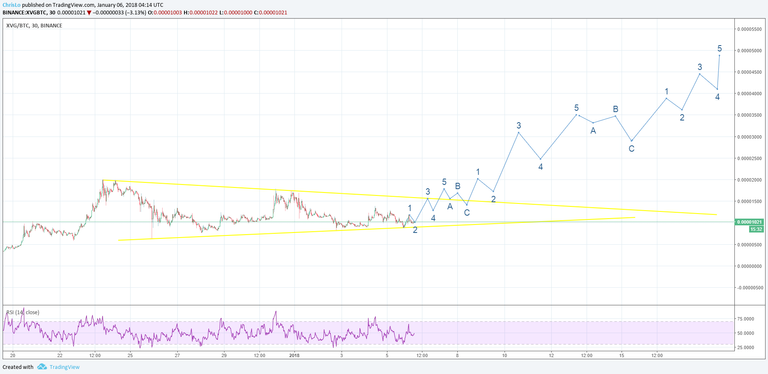This screenshot has width=768, height=374.
Task: Open the TradingView link beside 'Created with'
Action: coord(64,367)
